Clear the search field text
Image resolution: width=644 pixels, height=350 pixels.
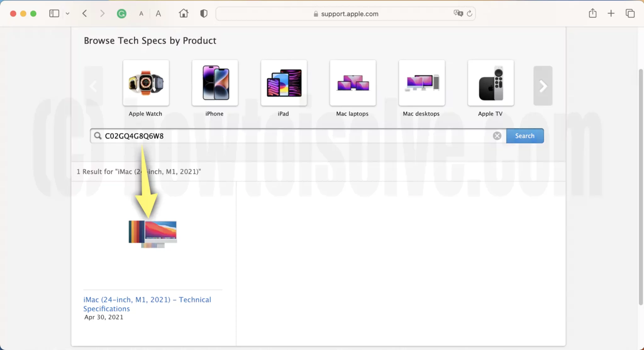(497, 136)
